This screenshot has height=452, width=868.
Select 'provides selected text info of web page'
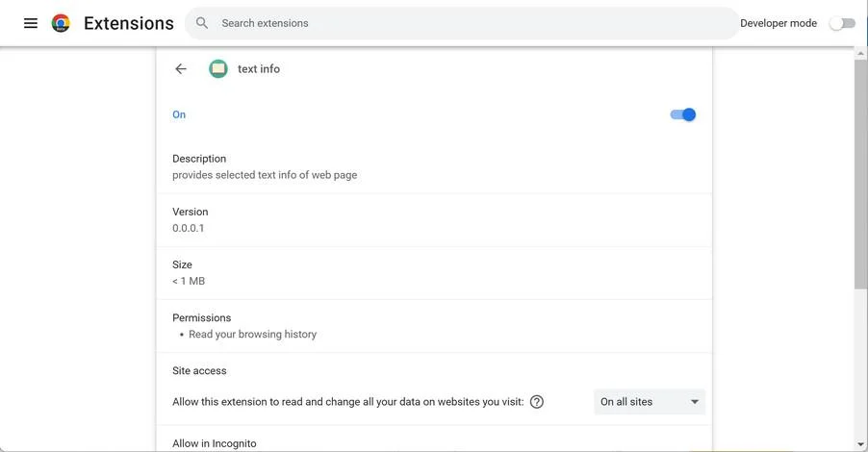point(265,175)
